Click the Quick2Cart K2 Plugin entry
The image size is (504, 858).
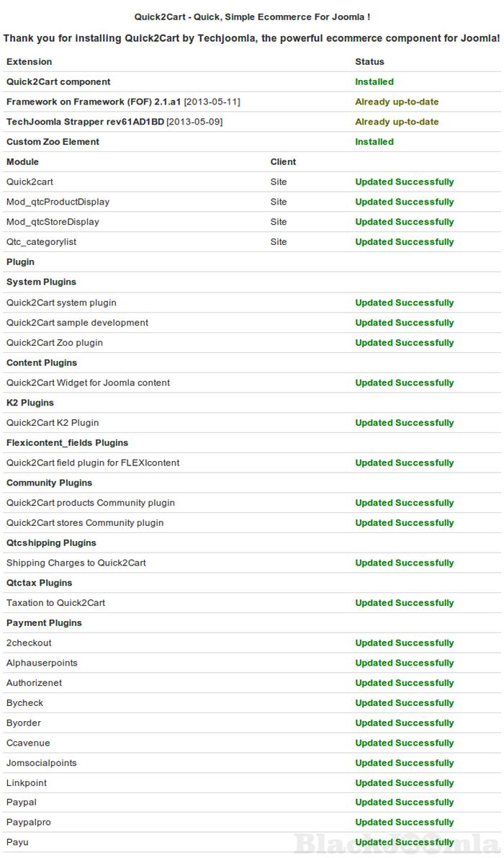[x=53, y=423]
